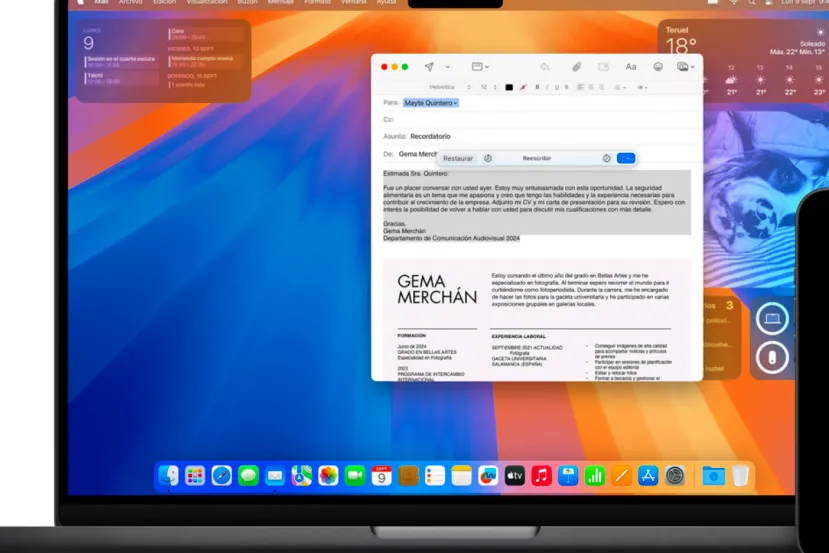Open Pages from the Dock
The image size is (829, 553).
point(621,476)
